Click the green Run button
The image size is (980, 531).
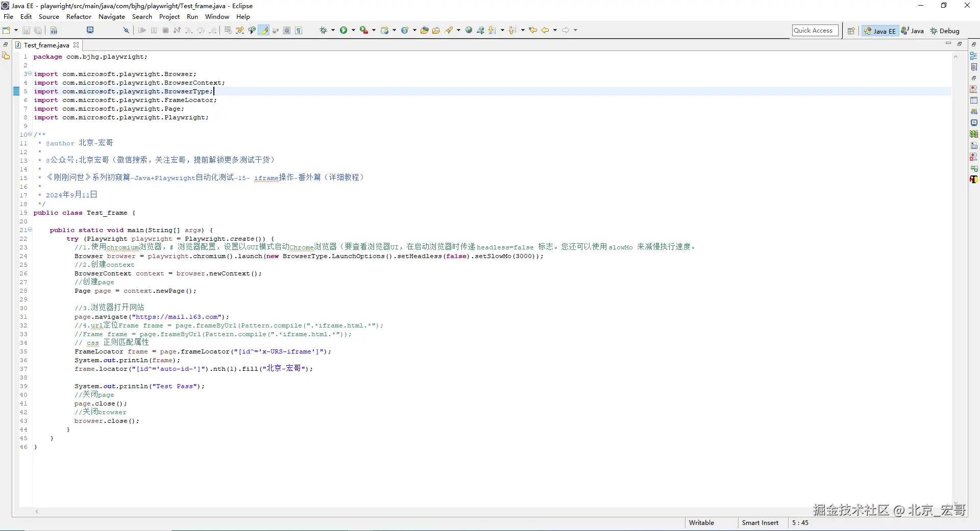[344, 31]
